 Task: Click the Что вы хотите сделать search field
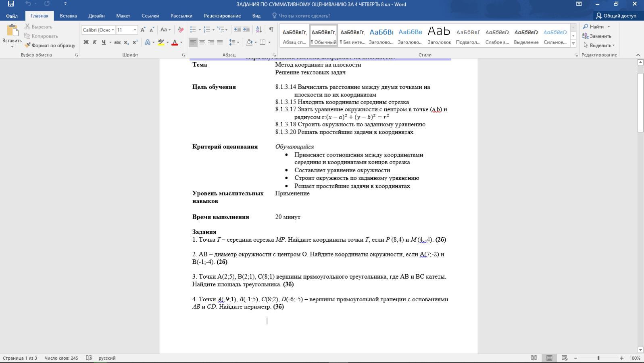click(304, 16)
